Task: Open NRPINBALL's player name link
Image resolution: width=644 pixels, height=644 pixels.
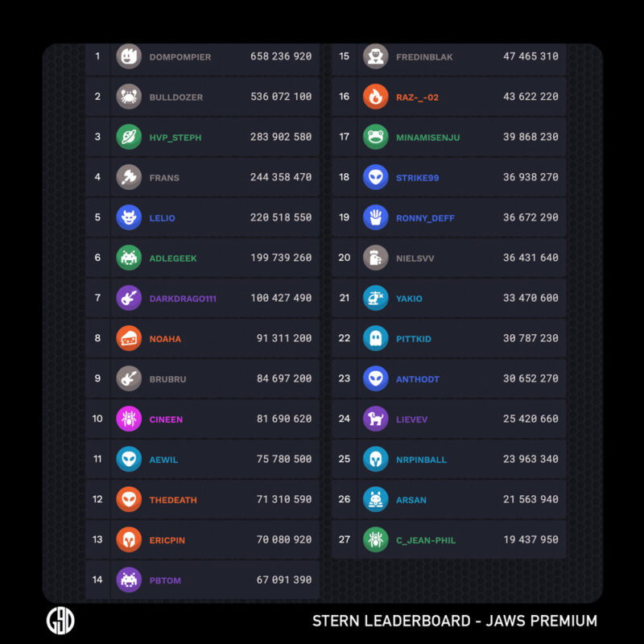Action: (421, 460)
